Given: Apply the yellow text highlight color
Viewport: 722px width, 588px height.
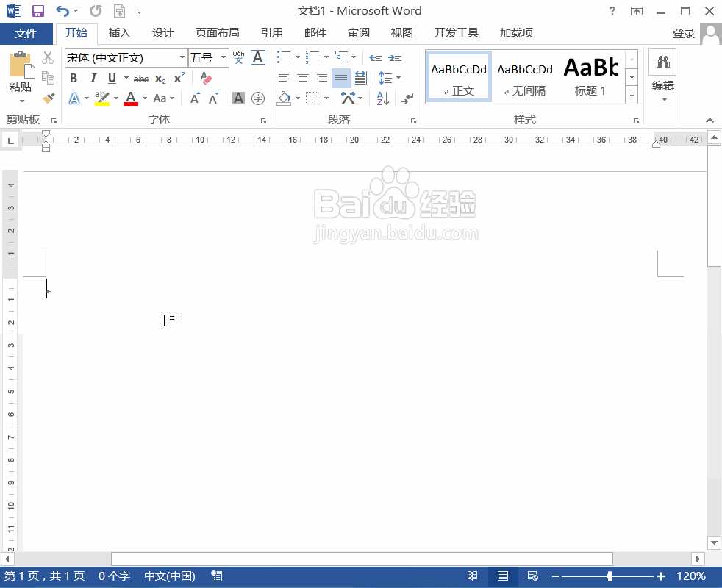Looking at the screenshot, I should click(x=102, y=98).
